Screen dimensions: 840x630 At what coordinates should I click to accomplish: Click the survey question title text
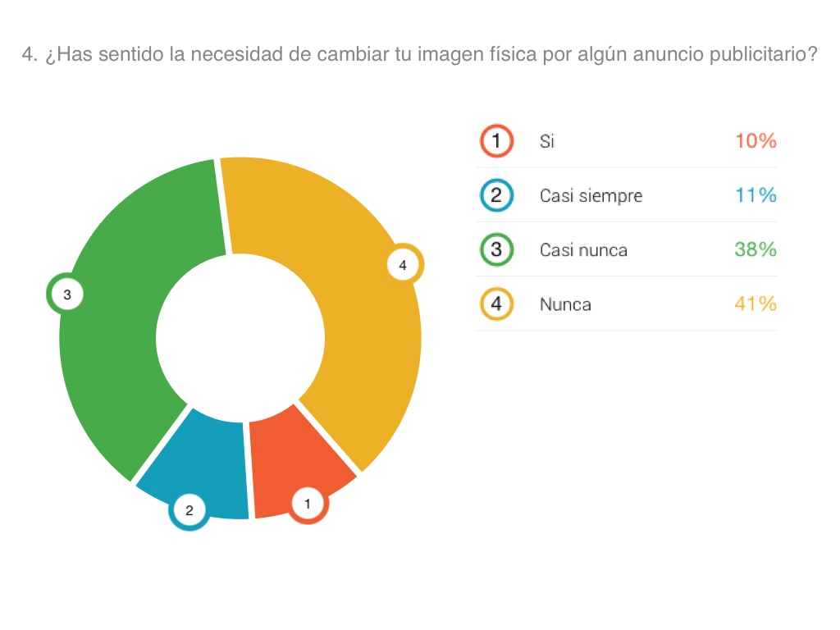419,55
